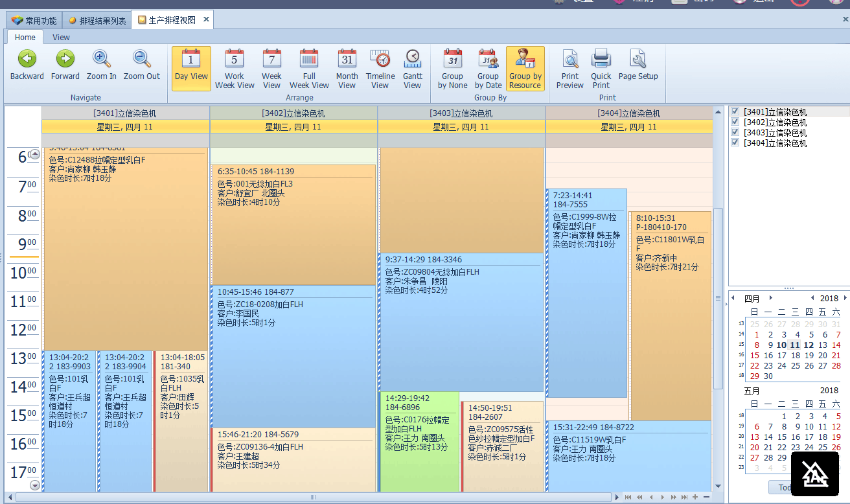Screen dimensions: 850x504
Task: Go to next month after 四月
Action: tap(770, 298)
